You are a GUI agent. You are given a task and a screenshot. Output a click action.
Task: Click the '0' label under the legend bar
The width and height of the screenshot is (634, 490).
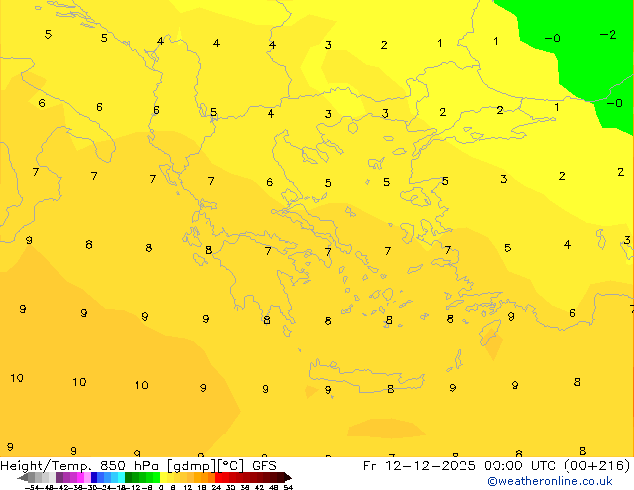pyautogui.click(x=161, y=487)
